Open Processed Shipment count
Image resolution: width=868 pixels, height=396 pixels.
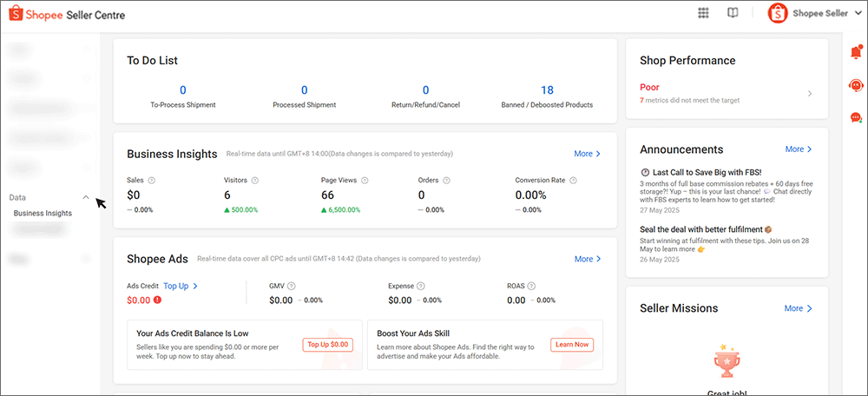click(x=304, y=90)
